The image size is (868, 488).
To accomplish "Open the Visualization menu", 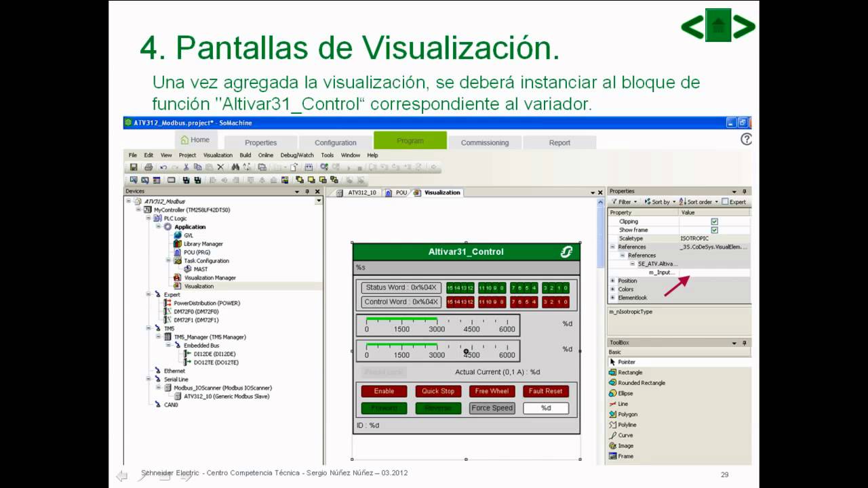I will pyautogui.click(x=218, y=155).
